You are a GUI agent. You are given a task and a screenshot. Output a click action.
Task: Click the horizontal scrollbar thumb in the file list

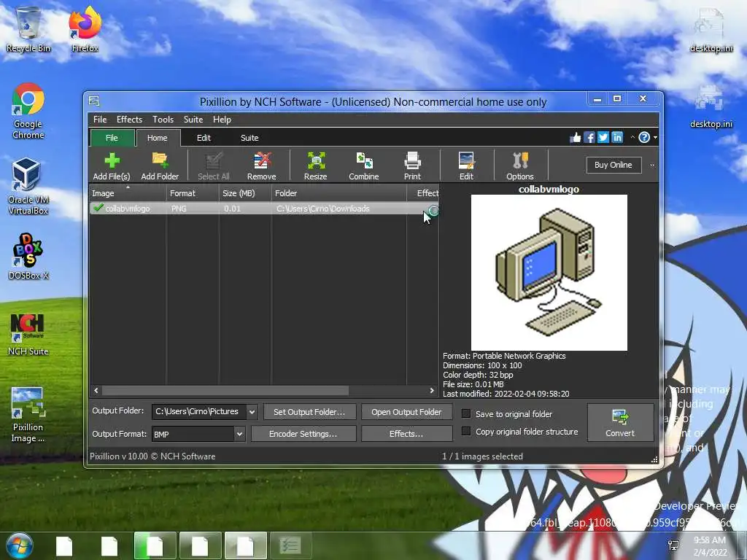225,391
